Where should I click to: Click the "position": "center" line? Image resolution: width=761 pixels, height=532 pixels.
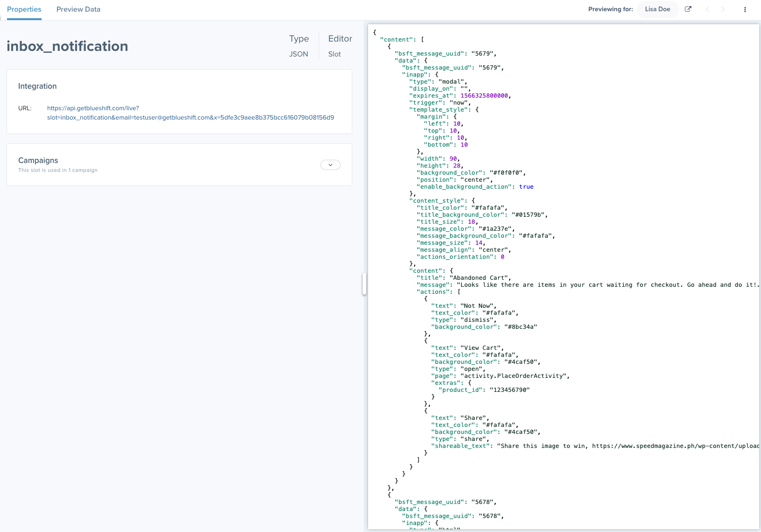click(455, 180)
